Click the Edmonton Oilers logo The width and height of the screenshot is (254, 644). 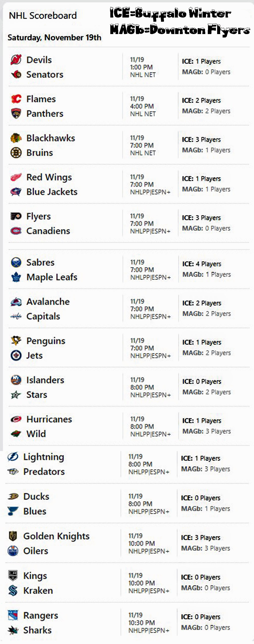pyautogui.click(x=13, y=551)
